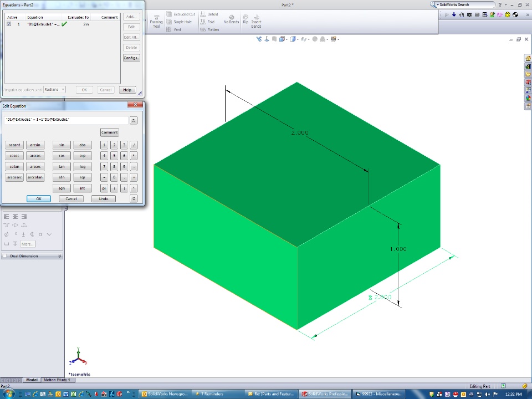Viewport: 532px width, 399px height.
Task: Insert the plus/minus symbol
Action: click(x=23, y=234)
